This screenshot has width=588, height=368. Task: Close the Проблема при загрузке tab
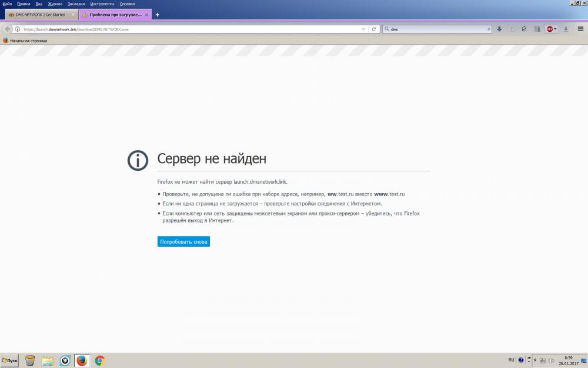click(x=146, y=15)
